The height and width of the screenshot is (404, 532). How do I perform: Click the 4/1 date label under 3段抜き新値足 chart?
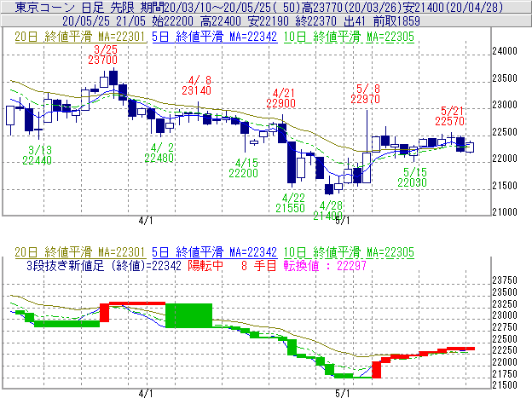(x=146, y=394)
